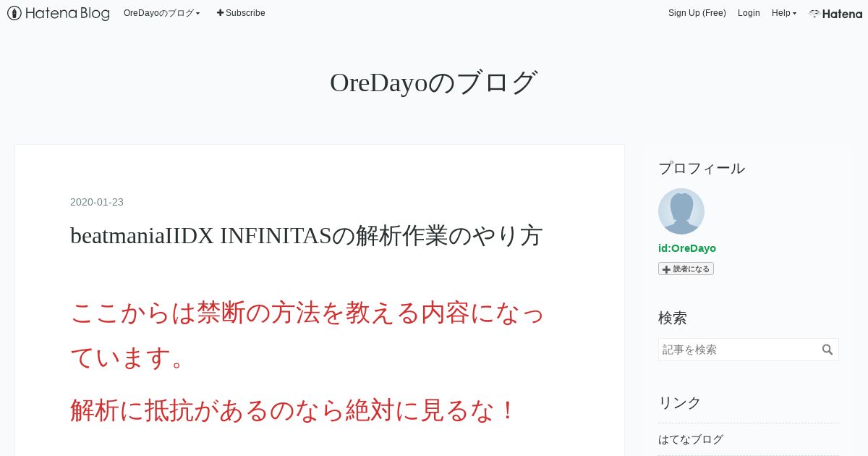Image resolution: width=868 pixels, height=456 pixels.
Task: Expand the Help dropdown
Action: pyautogui.click(x=784, y=13)
